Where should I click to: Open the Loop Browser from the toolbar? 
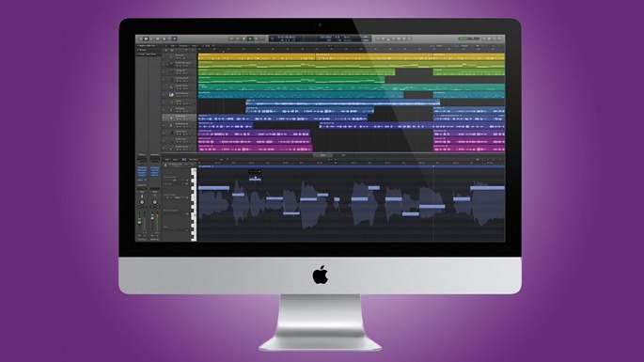click(495, 39)
